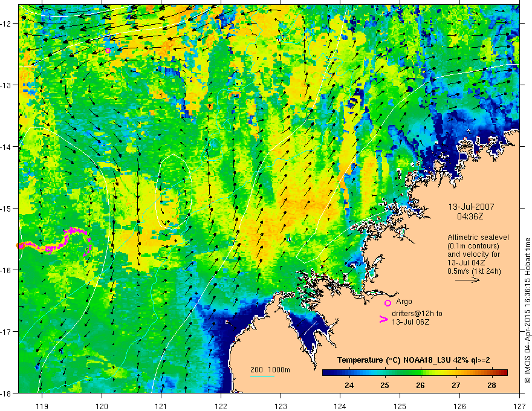Screen dimensions: 532x411
Task: Click the magenta drifter arrowhead symbol in the legend
Action: click(x=384, y=319)
